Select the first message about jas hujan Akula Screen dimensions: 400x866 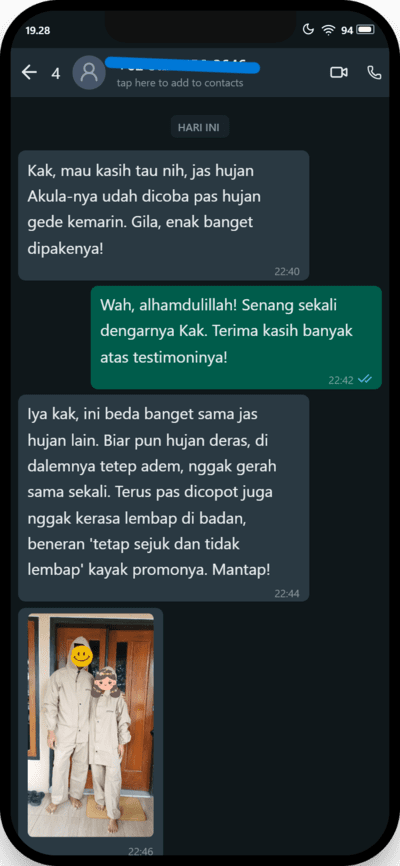coord(164,215)
